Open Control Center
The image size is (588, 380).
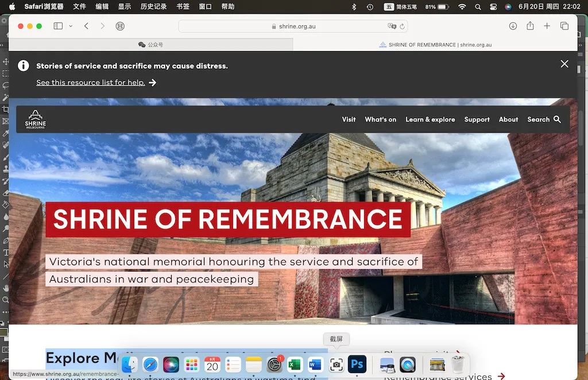pyautogui.click(x=493, y=7)
